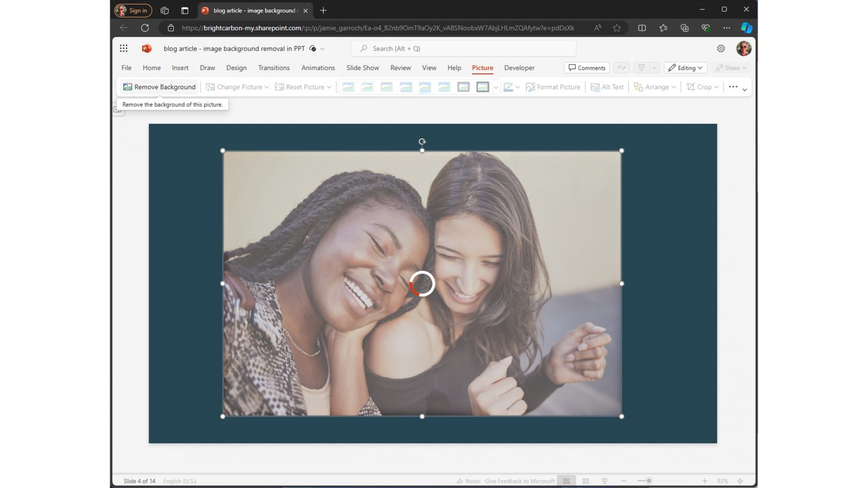This screenshot has width=868, height=488.
Task: Click the Sign in button
Action: [133, 10]
